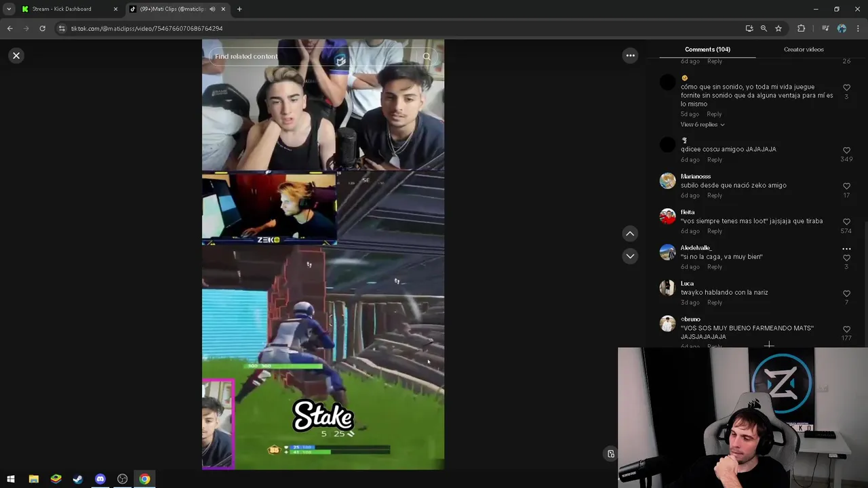Click the username Aledelvalle_
This screenshot has height=488, width=868.
tap(696, 248)
